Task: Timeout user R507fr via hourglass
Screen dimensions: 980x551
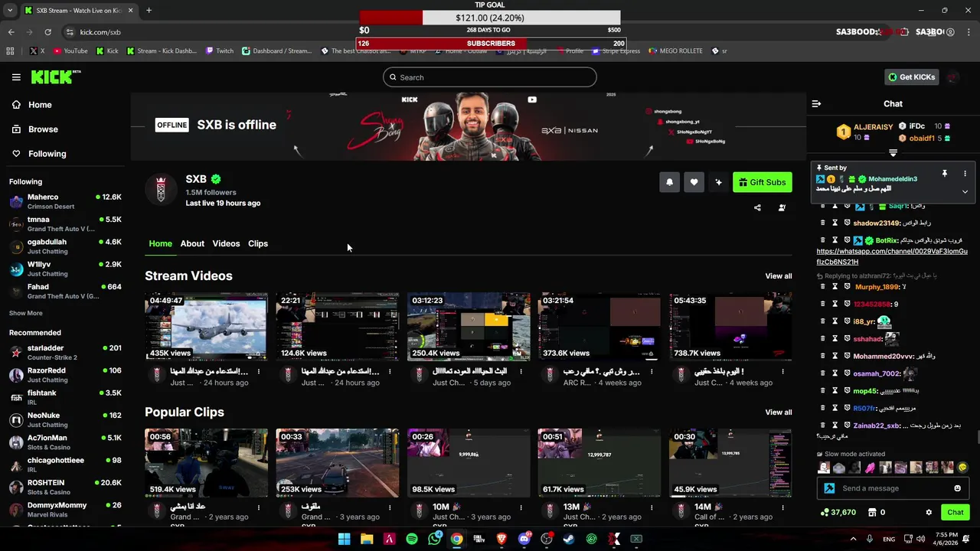Action: (835, 408)
